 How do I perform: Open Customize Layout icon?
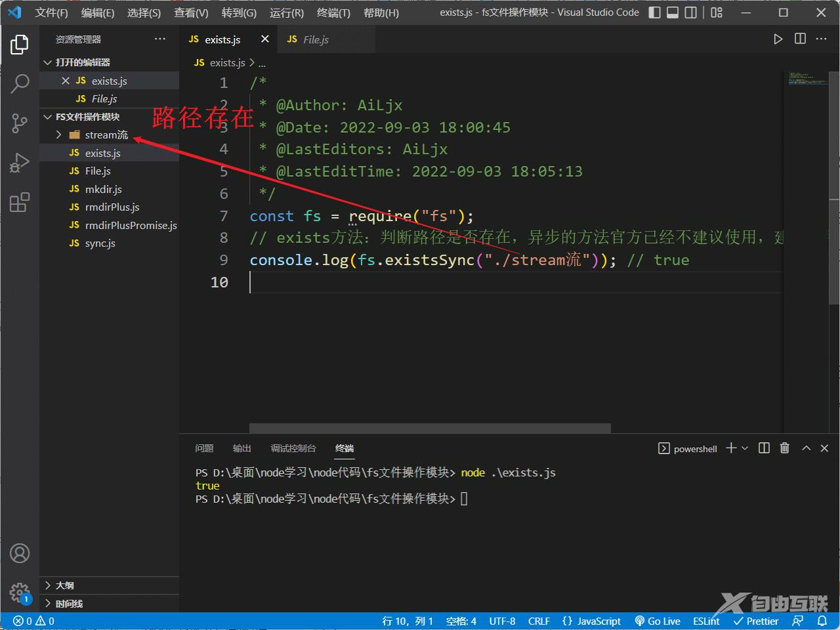click(x=716, y=12)
